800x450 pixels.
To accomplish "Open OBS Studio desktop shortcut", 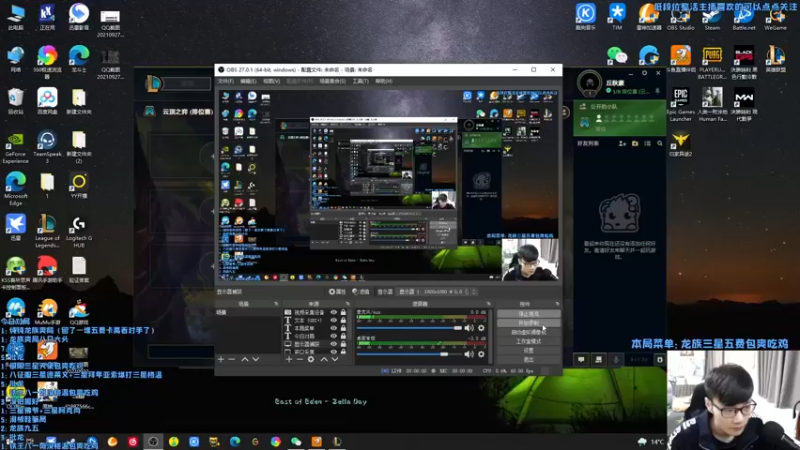I will pos(681,17).
